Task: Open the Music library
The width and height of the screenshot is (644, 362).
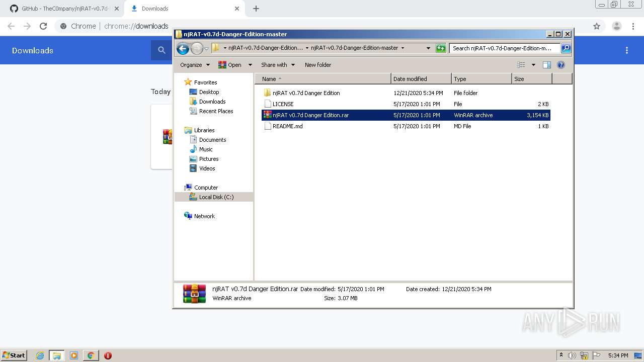Action: click(x=201, y=149)
